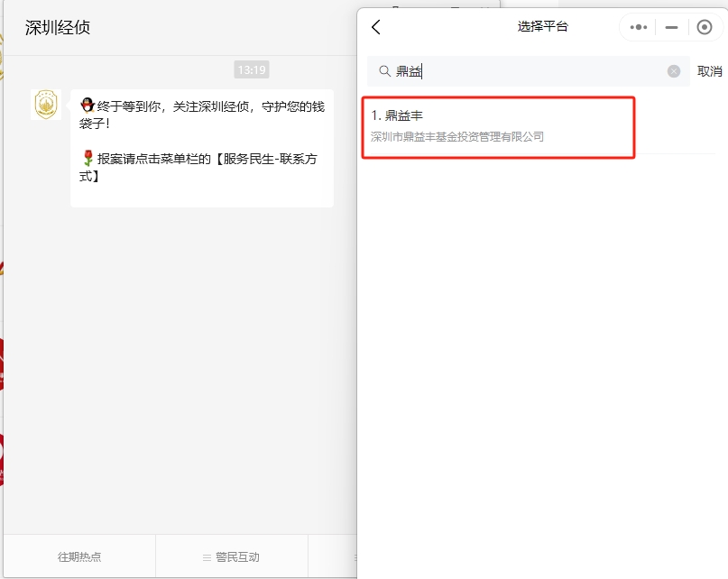Go back using the left arrow icon

point(376,27)
